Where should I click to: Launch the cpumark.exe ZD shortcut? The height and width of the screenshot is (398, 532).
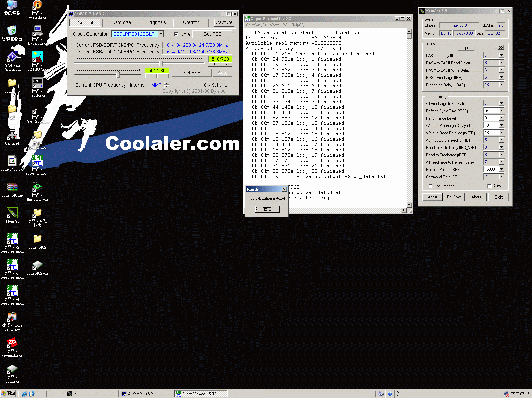12,347
